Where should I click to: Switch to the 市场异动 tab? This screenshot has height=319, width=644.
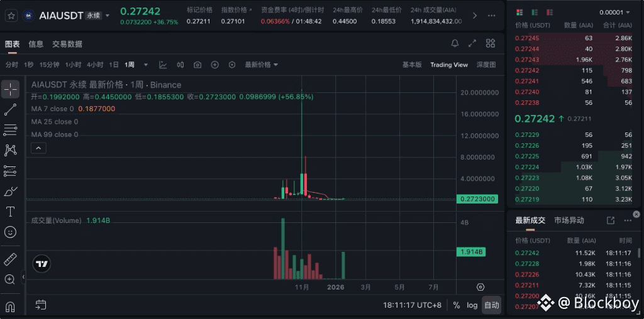[x=569, y=220]
